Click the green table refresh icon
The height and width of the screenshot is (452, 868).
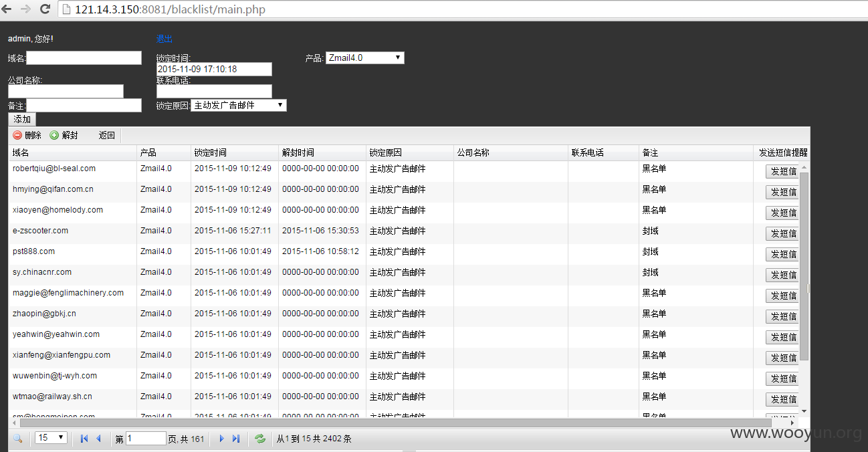coord(260,439)
